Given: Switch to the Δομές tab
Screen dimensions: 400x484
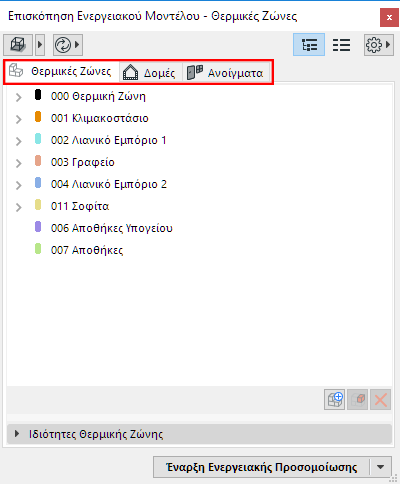Looking at the screenshot, I should 150,72.
